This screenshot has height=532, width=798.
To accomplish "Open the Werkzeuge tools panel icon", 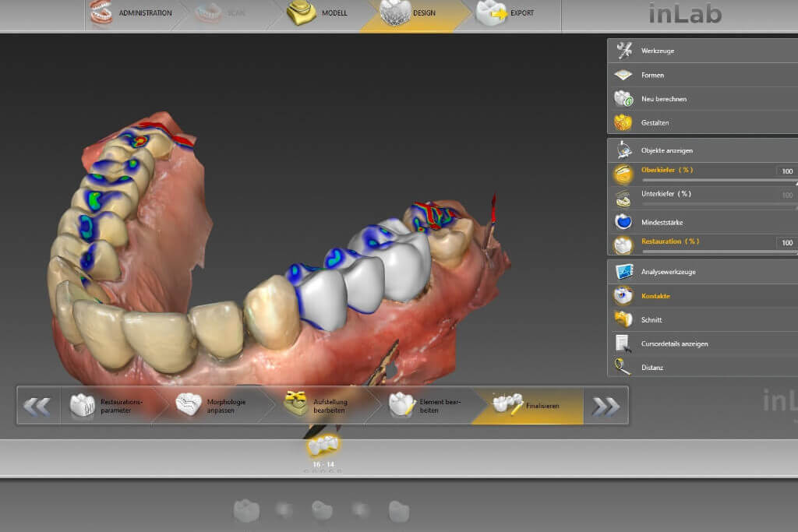I will (623, 51).
